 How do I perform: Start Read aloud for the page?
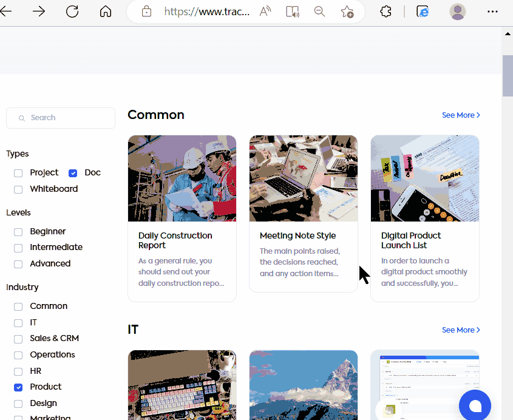265,12
